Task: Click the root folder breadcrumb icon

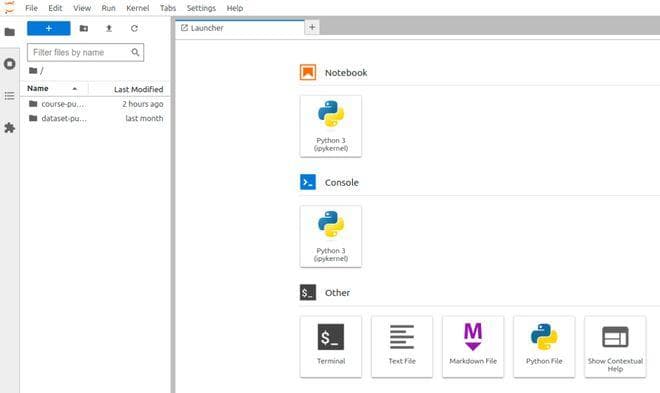Action: [x=33, y=70]
